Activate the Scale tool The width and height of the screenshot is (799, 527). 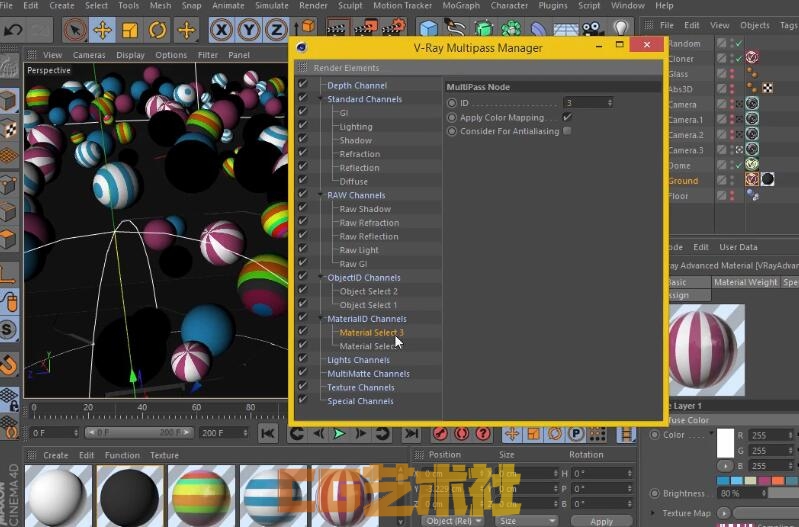(x=130, y=30)
